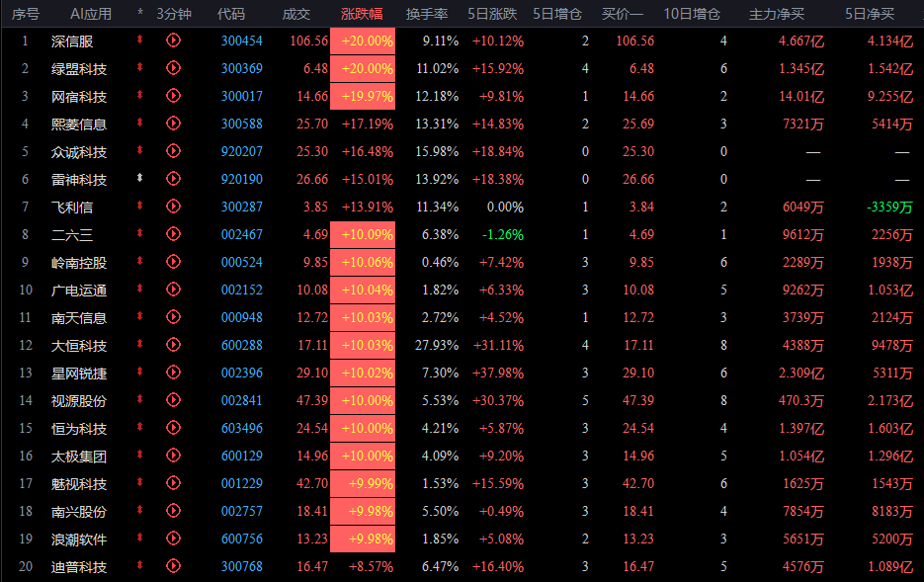Click the play circle icon for 迪普科技

coord(173,566)
